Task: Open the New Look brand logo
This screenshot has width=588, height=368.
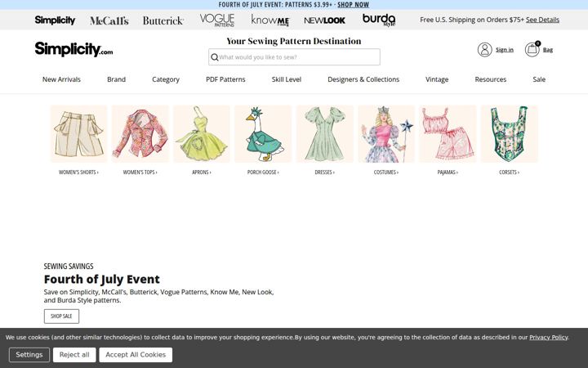Action: click(x=324, y=20)
